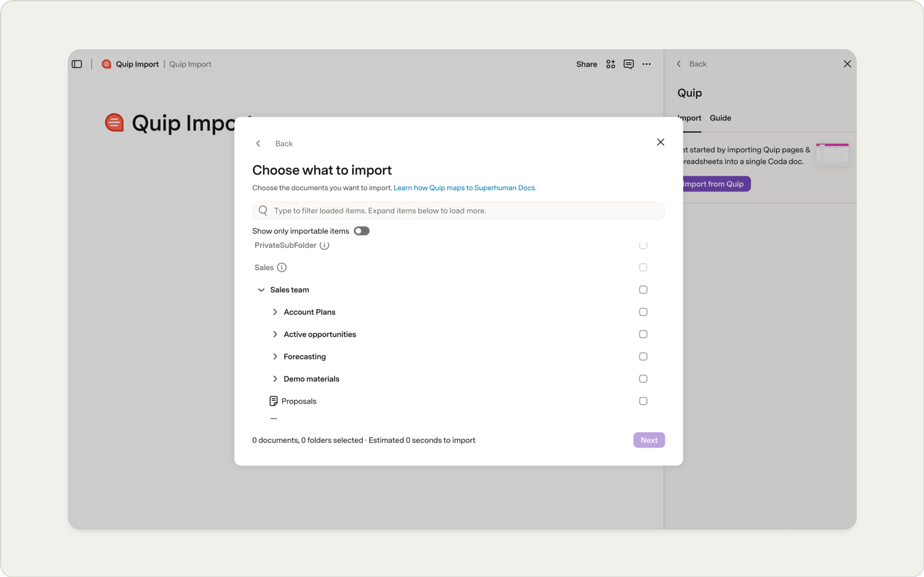Switch to the Guide tab

click(x=720, y=118)
